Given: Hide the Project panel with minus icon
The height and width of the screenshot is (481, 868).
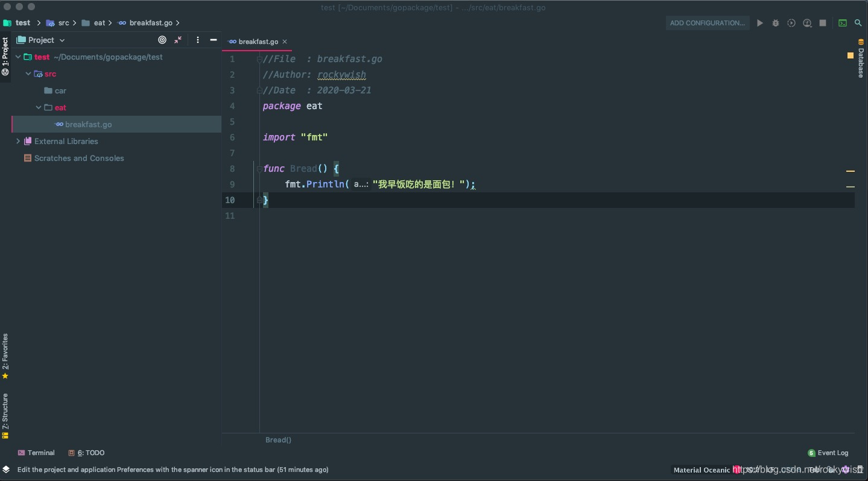Looking at the screenshot, I should 214,40.
